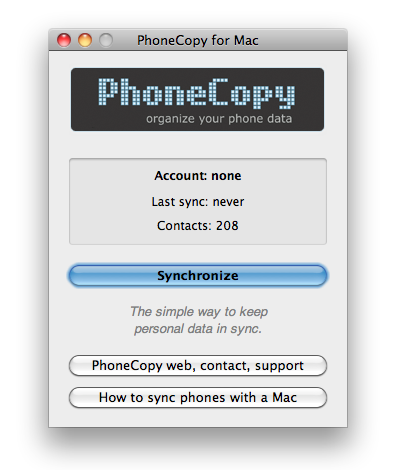Minimize window with the yellow button
The height and width of the screenshot is (470, 400).
(x=85, y=40)
